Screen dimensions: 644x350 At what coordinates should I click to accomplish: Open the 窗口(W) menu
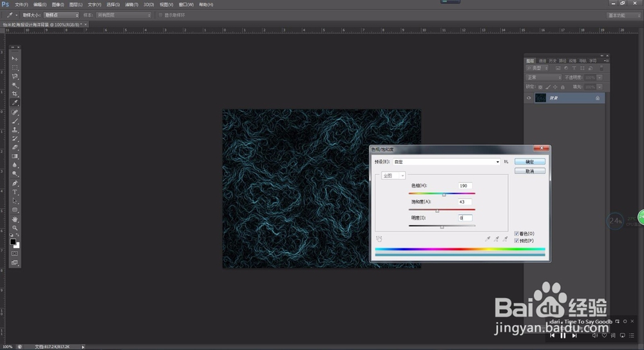[x=186, y=5]
